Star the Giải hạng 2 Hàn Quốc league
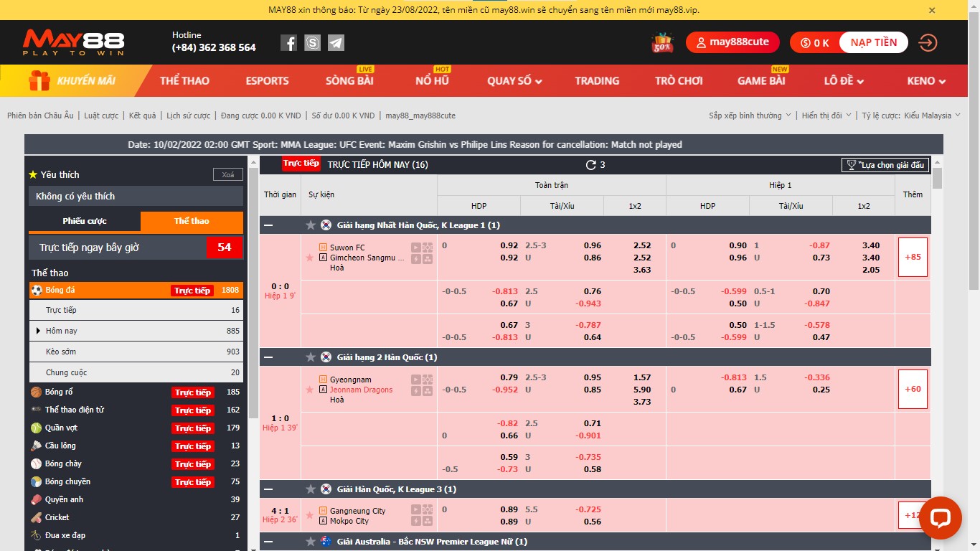This screenshot has height=551, width=980. pyautogui.click(x=311, y=357)
